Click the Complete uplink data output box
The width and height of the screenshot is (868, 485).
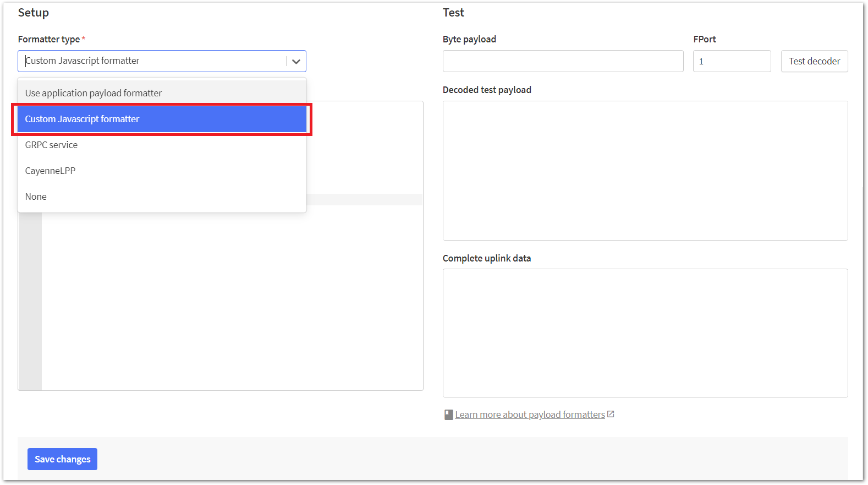point(645,333)
